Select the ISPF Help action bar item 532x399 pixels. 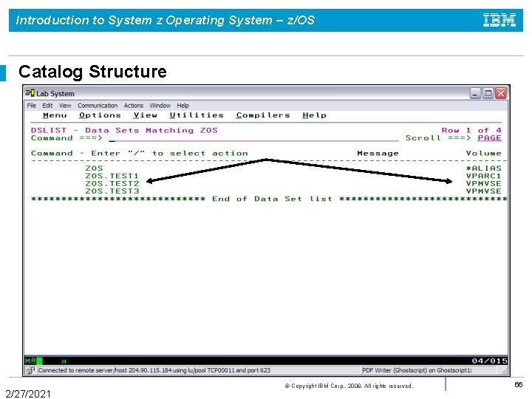[x=314, y=115]
